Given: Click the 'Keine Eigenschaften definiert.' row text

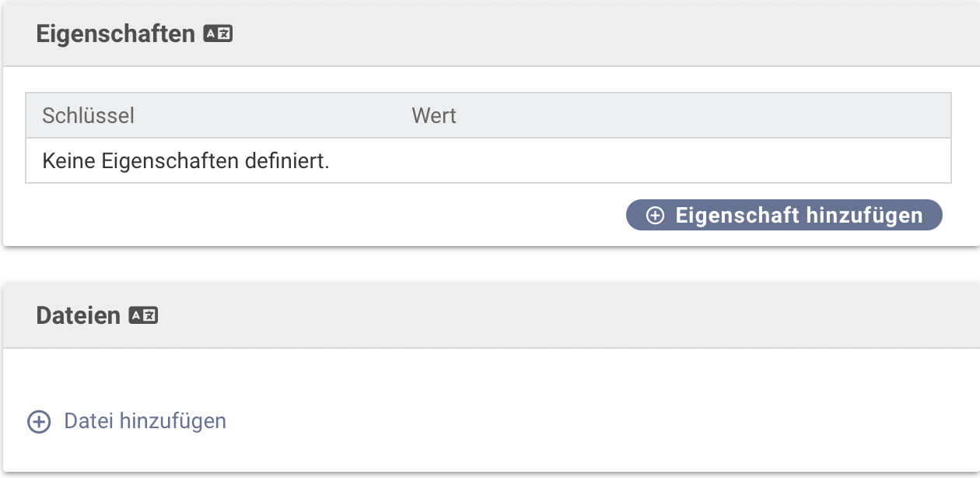Looking at the screenshot, I should [x=186, y=162].
